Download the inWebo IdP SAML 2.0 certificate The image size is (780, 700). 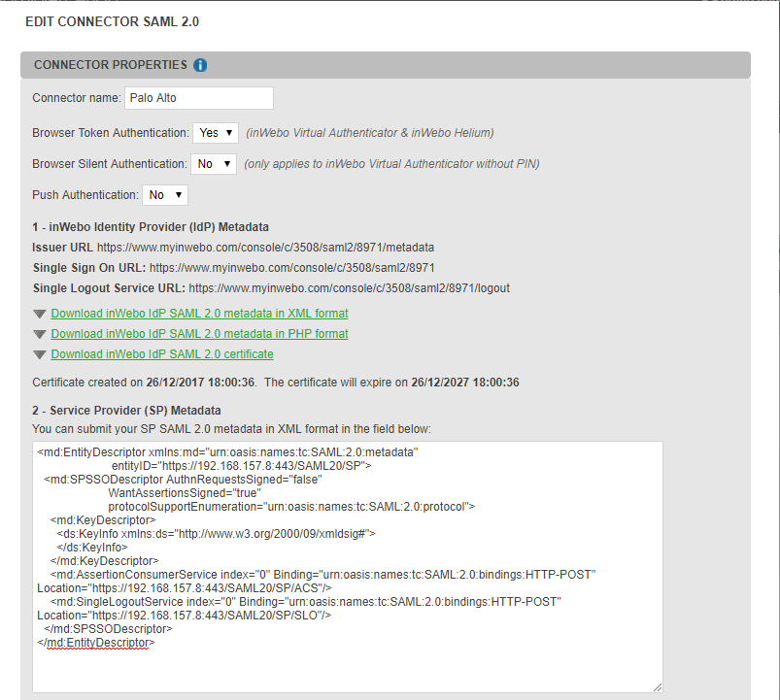tap(162, 354)
